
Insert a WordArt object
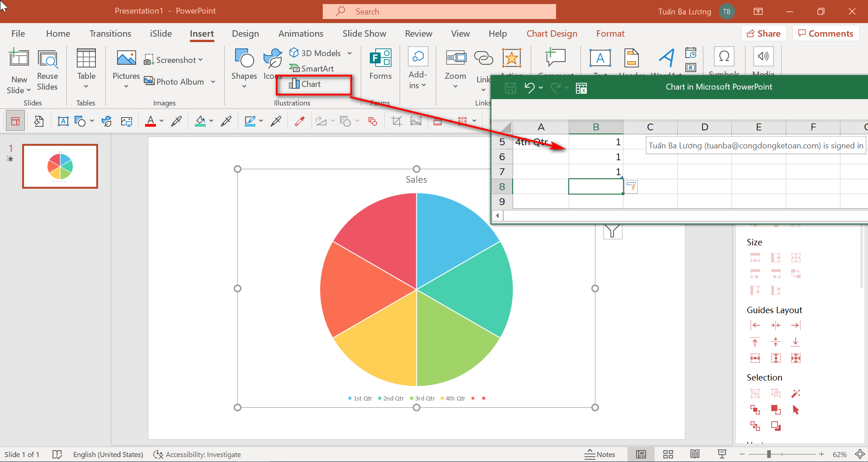coord(666,58)
